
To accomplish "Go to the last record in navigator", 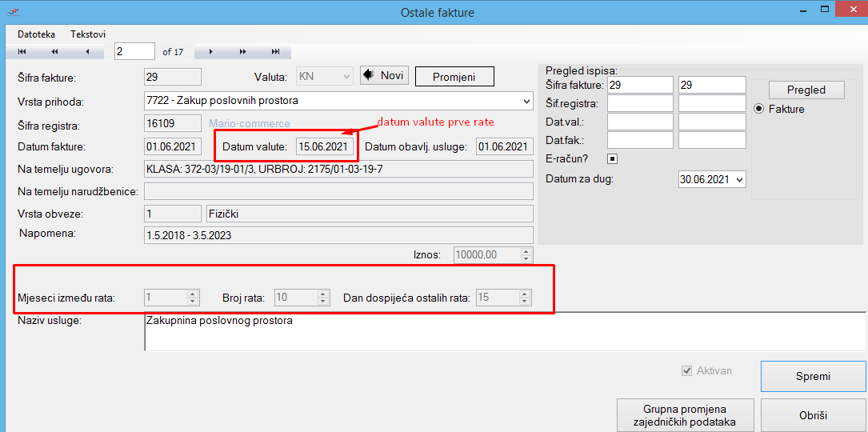I will click(x=275, y=52).
